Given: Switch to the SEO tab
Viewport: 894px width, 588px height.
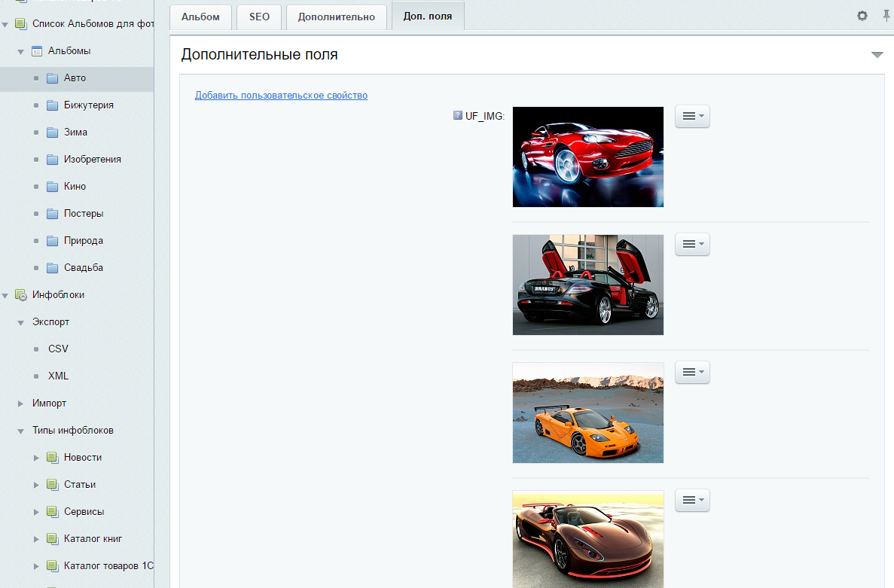Looking at the screenshot, I should click(x=259, y=17).
